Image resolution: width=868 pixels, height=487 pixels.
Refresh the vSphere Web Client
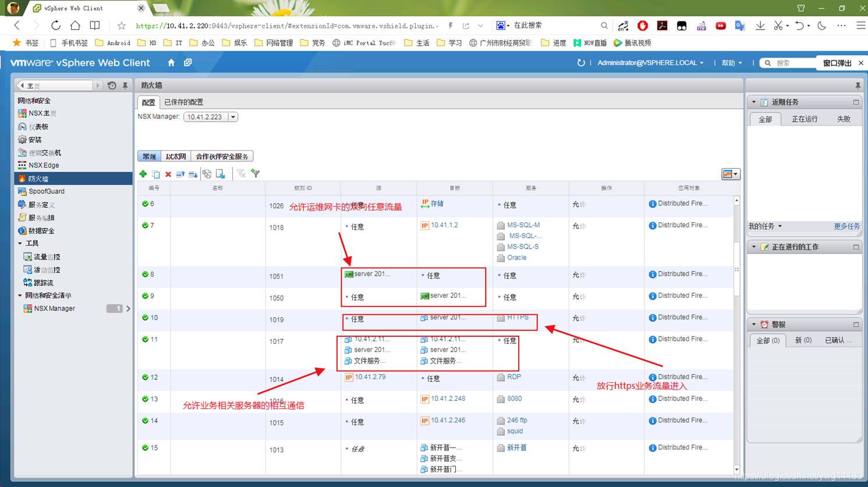581,63
